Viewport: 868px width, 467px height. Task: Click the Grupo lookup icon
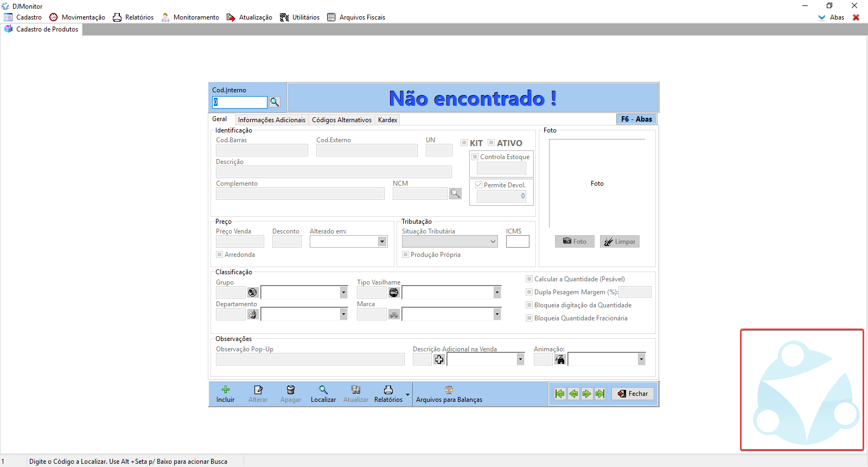pyautogui.click(x=253, y=293)
